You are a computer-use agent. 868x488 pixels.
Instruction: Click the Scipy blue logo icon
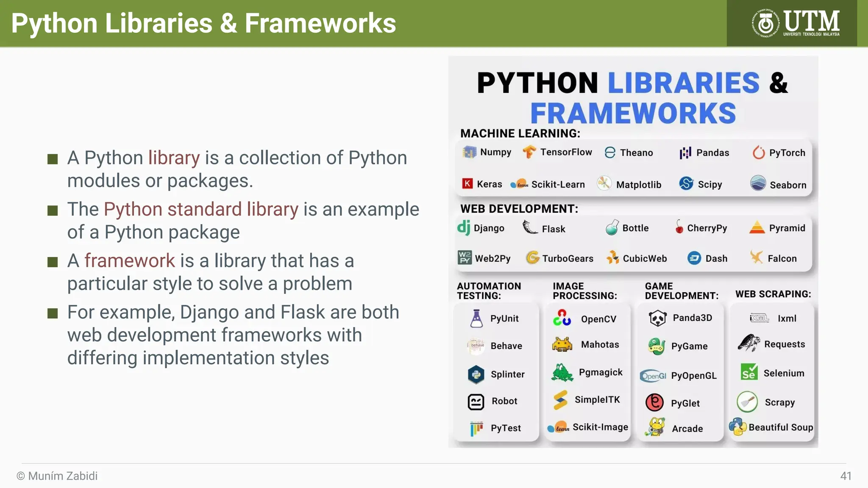pyautogui.click(x=686, y=183)
